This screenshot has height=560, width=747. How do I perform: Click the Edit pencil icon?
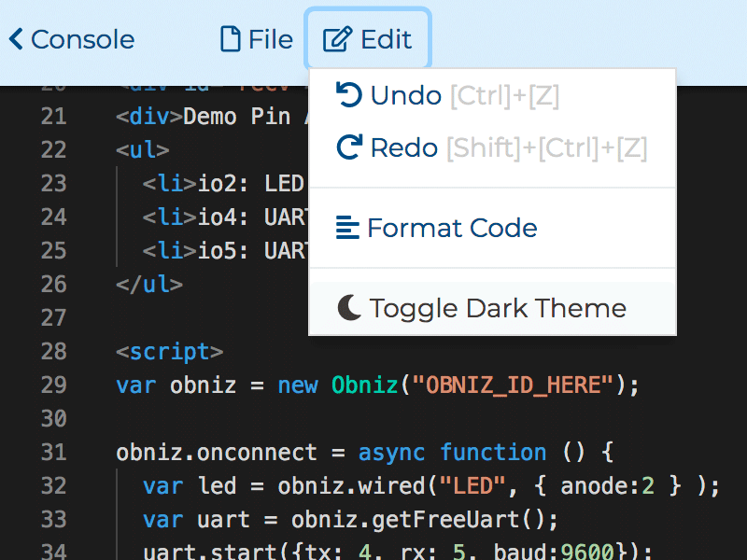click(337, 38)
